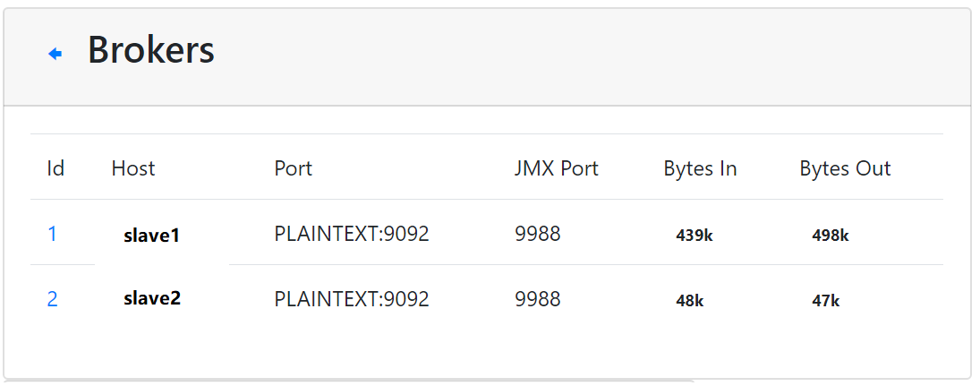Click the 498k Bytes Out value
The image size is (980, 386).
(830, 236)
